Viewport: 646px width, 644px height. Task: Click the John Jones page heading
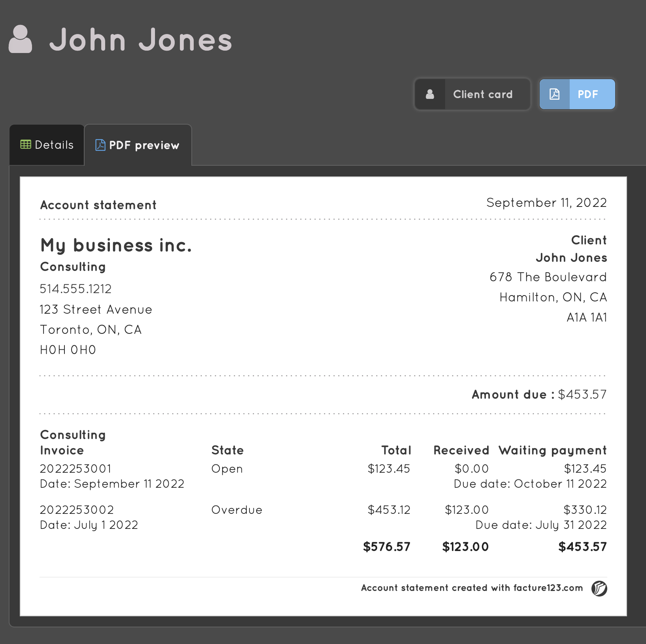coord(141,40)
